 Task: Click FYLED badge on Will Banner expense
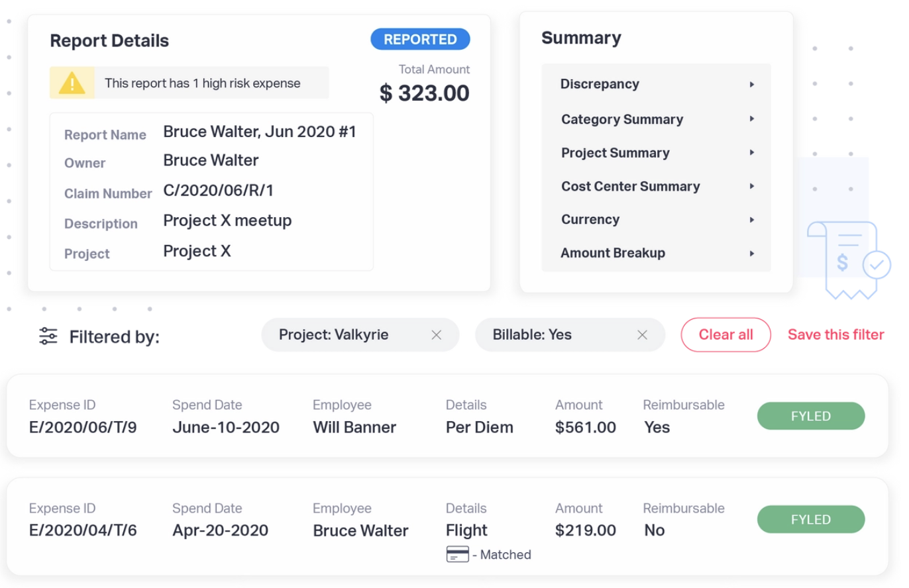tap(810, 416)
